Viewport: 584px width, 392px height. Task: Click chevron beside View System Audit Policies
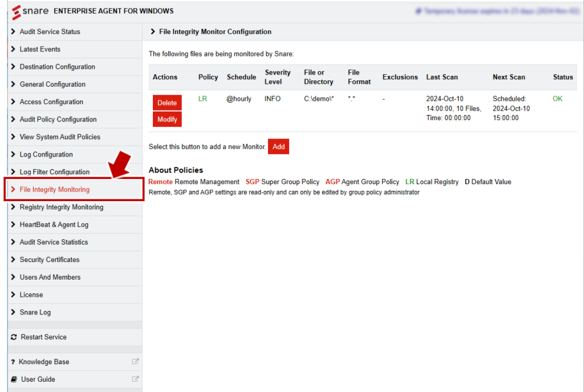pyautogui.click(x=13, y=137)
